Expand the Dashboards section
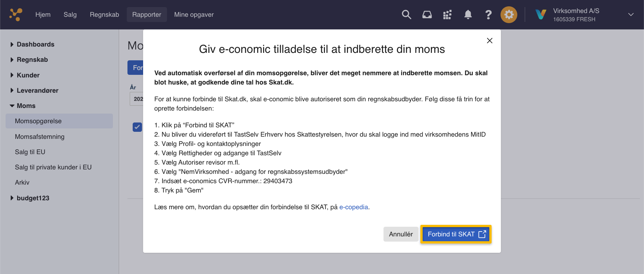This screenshot has height=274, width=644. (x=32, y=44)
